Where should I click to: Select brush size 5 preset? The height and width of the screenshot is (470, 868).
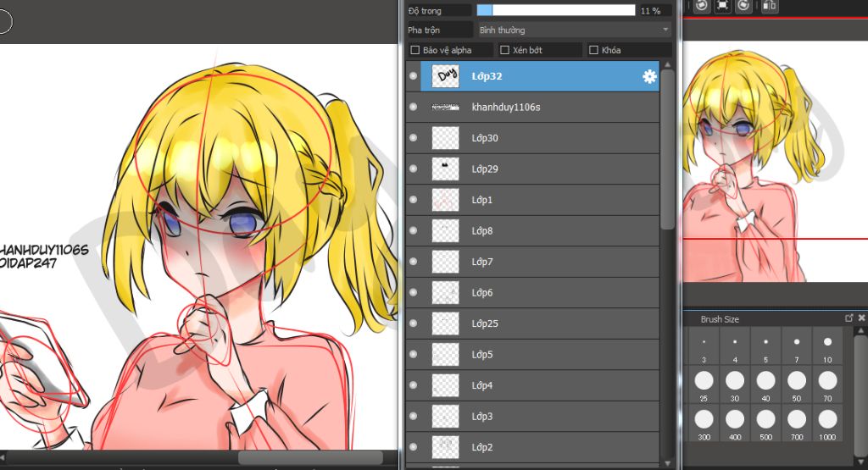(x=765, y=346)
